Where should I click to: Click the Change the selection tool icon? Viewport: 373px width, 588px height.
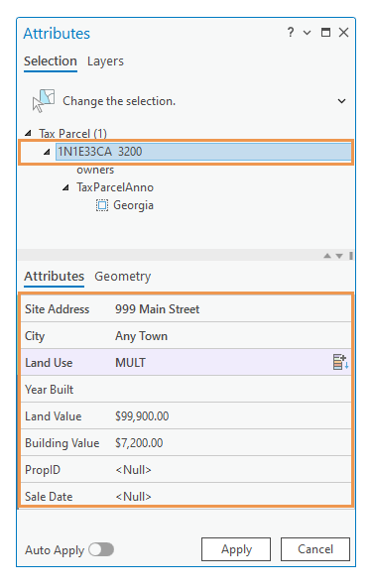coord(44,100)
